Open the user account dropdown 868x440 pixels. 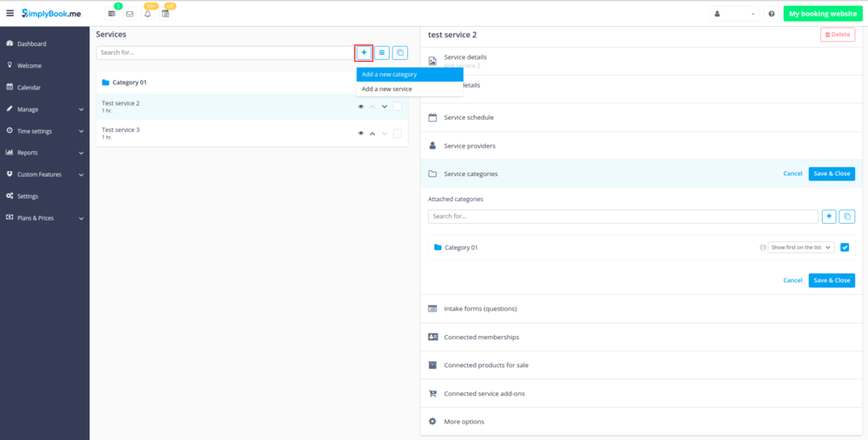pos(734,14)
